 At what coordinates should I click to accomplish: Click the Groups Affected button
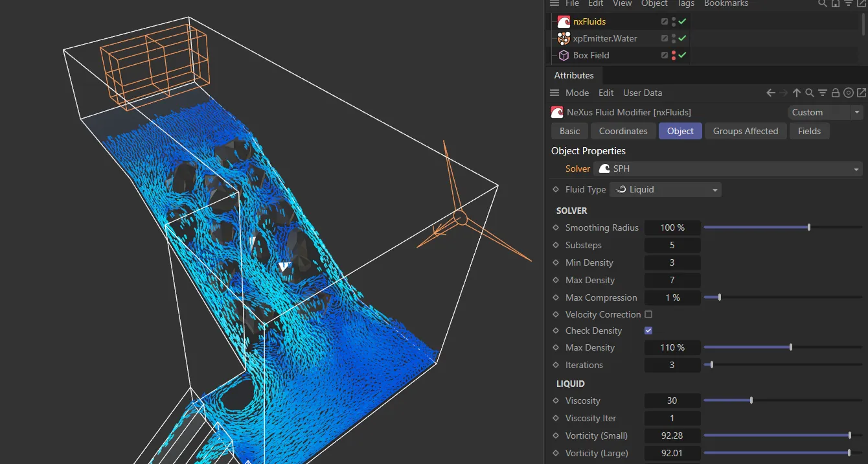tap(745, 131)
